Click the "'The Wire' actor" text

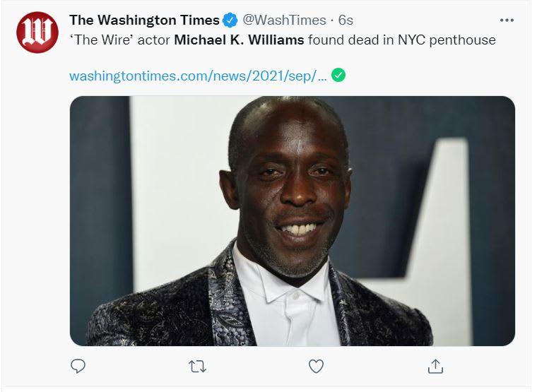pos(119,40)
